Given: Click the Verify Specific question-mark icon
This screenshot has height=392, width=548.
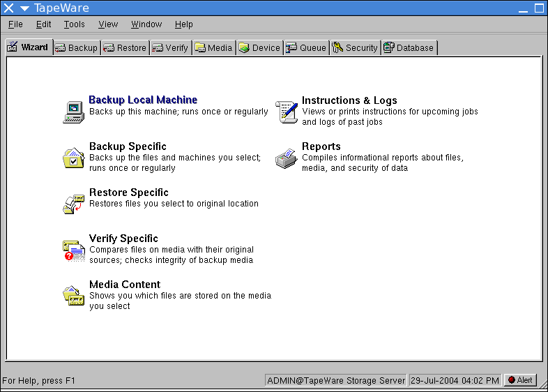Looking at the screenshot, I should point(74,250).
